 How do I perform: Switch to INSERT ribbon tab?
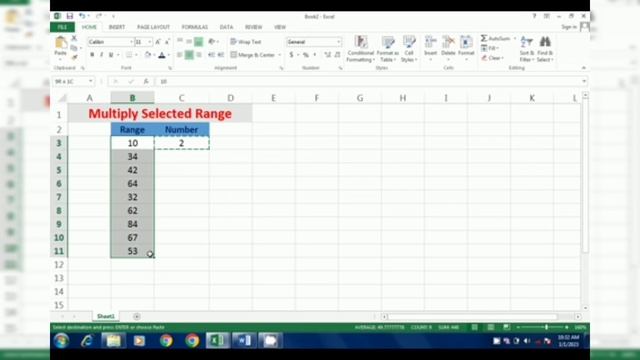coord(117,27)
